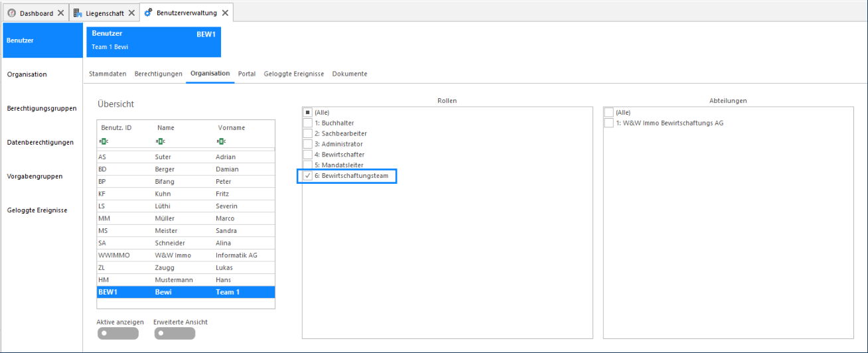The image size is (868, 353).
Task: Toggle the Aktive anzeigen switch
Action: pos(118,334)
